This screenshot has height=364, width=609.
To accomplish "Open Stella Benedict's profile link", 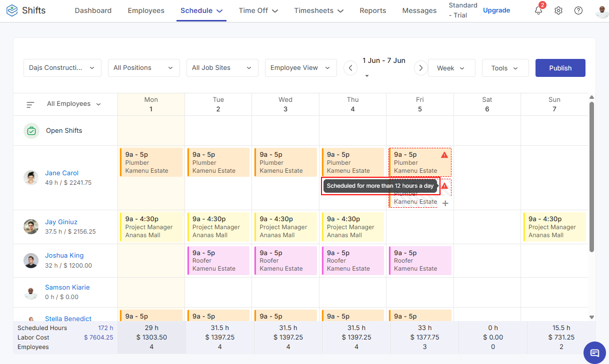I will coord(68,319).
